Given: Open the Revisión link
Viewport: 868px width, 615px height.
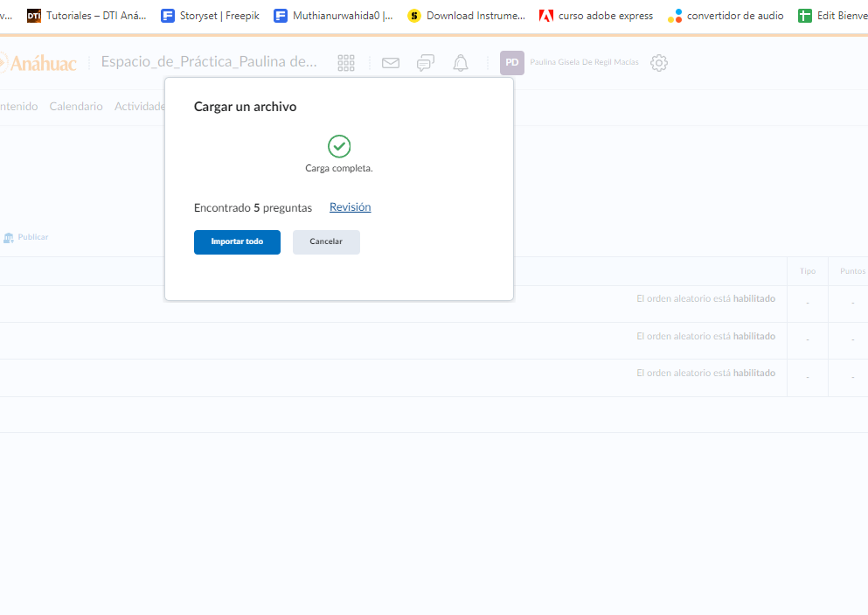Looking at the screenshot, I should point(350,207).
